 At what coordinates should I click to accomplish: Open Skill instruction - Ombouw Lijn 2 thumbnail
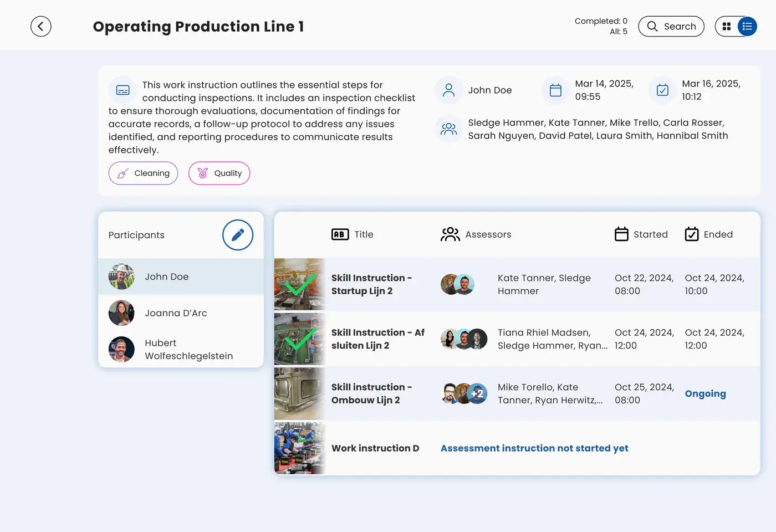[299, 393]
